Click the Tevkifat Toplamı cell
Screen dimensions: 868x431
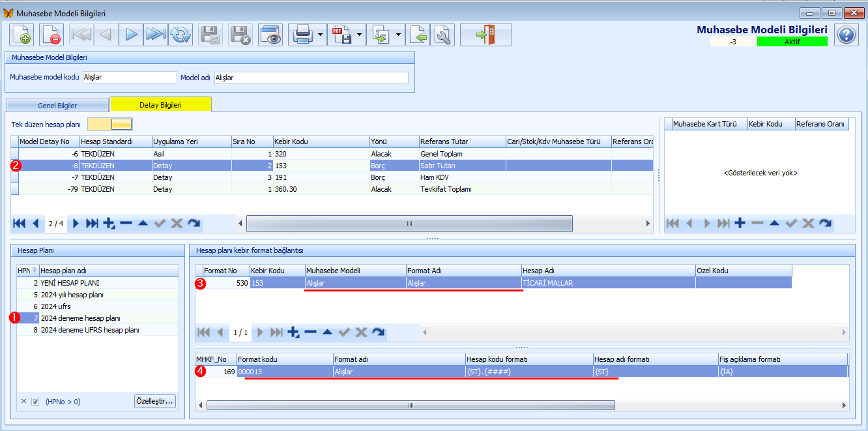click(x=462, y=189)
